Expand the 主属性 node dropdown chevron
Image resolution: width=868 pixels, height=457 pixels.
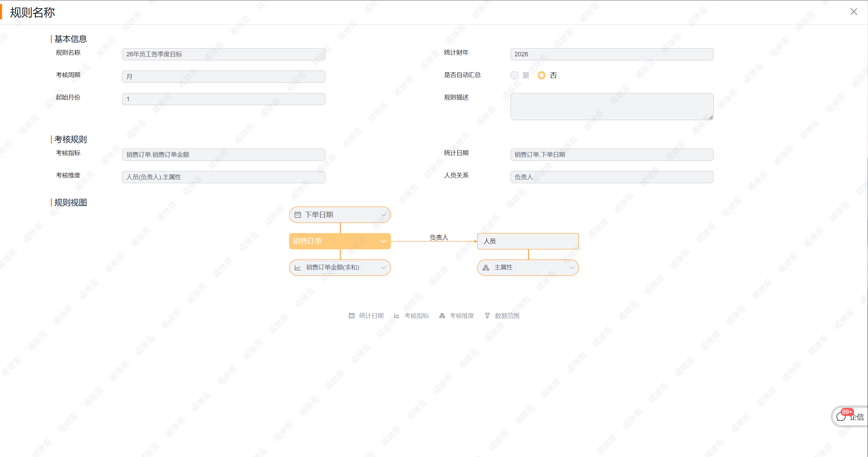571,268
